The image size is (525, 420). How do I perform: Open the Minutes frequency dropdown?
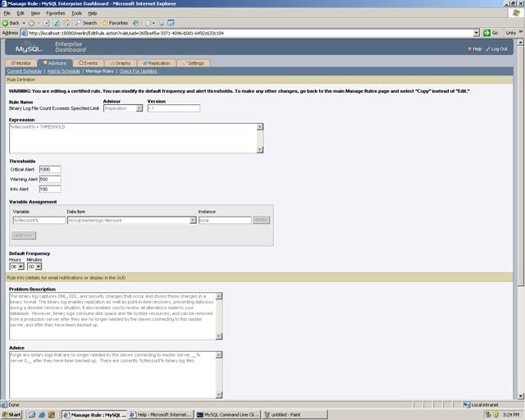point(34,267)
